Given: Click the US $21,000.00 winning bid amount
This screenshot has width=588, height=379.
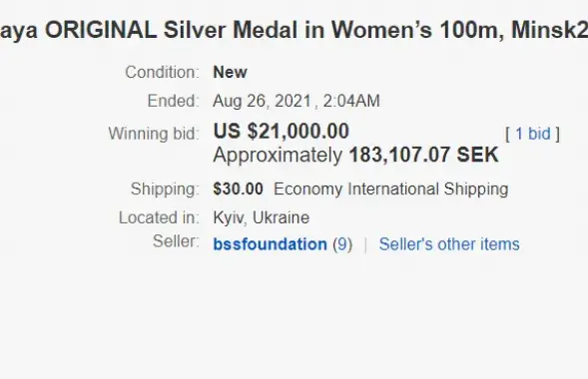Looking at the screenshot, I should (x=282, y=131).
